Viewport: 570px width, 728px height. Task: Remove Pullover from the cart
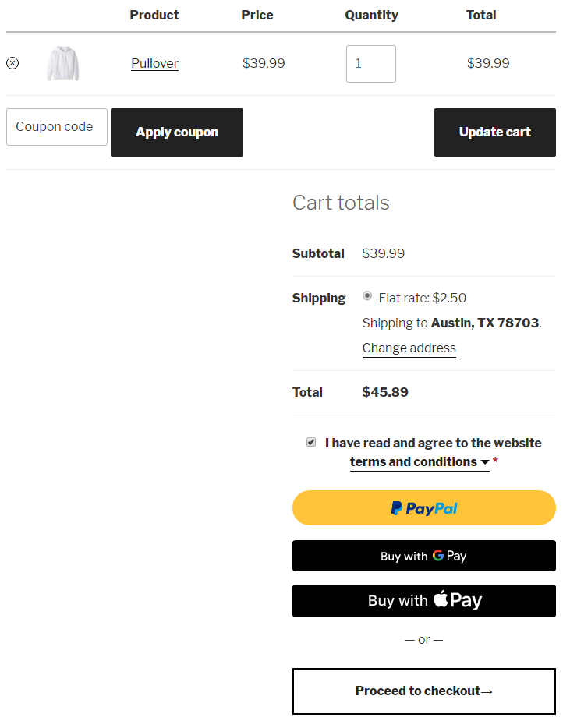(12, 63)
